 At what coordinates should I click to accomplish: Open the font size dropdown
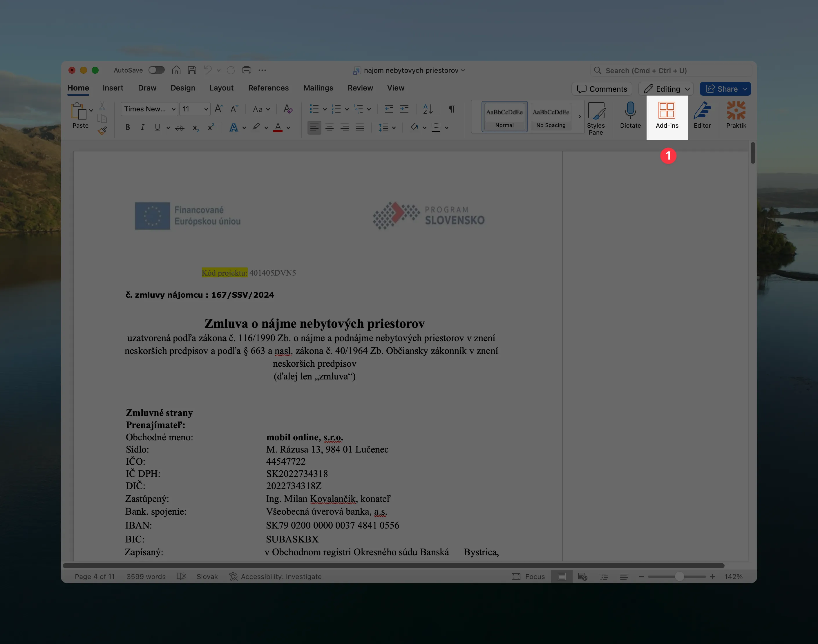click(x=206, y=109)
